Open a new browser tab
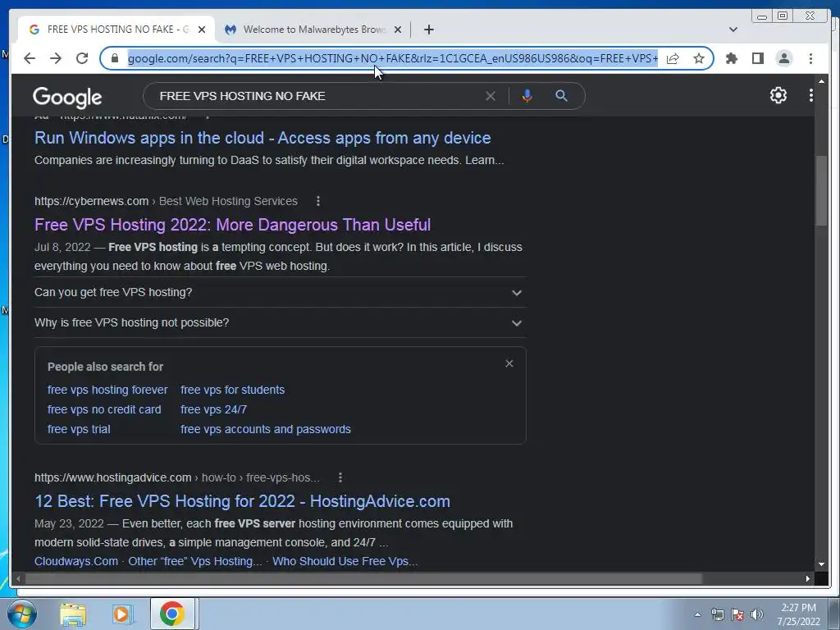840x630 pixels. tap(428, 30)
